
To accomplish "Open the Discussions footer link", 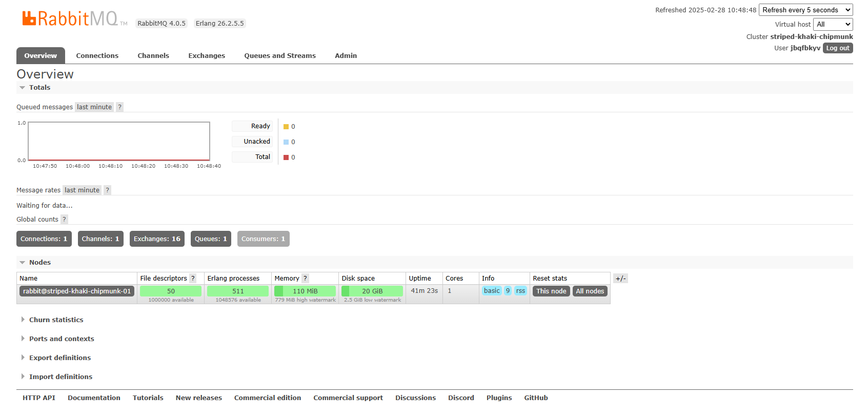I will (x=415, y=398).
